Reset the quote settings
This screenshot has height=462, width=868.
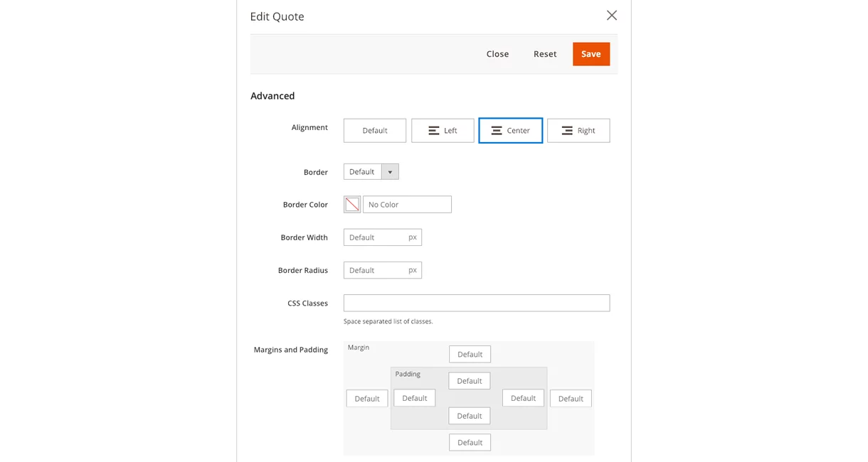pos(545,54)
